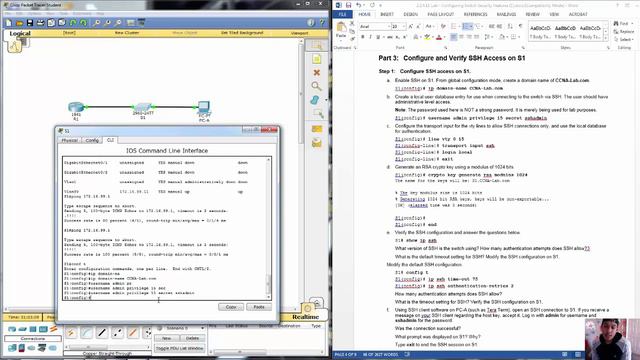Print the Packet Tracer workspace

click(40, 23)
